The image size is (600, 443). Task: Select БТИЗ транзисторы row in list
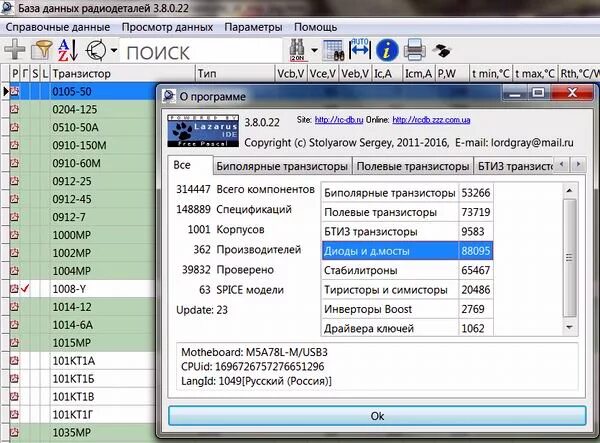click(x=407, y=231)
